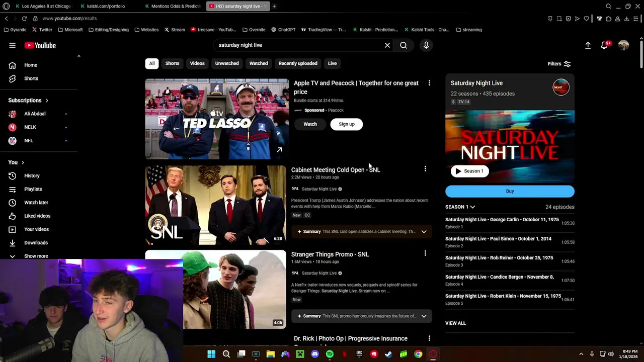Image resolution: width=644 pixels, height=362 pixels.
Task: Click VIEW ALL episodes link
Action: pyautogui.click(x=455, y=323)
